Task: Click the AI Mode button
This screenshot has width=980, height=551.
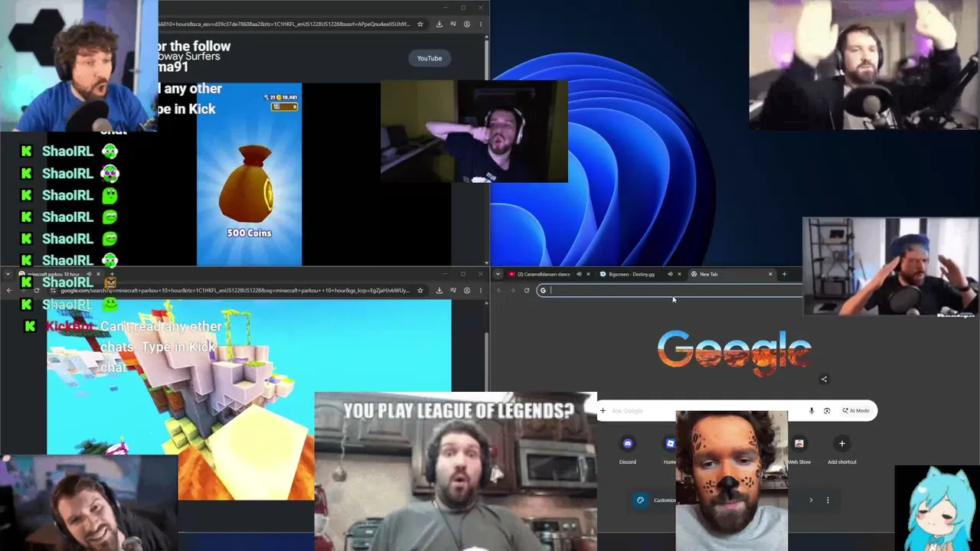Action: 856,411
